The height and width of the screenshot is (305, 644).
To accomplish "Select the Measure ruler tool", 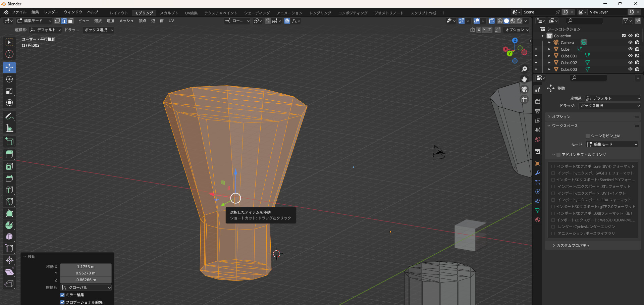I will click(9, 128).
